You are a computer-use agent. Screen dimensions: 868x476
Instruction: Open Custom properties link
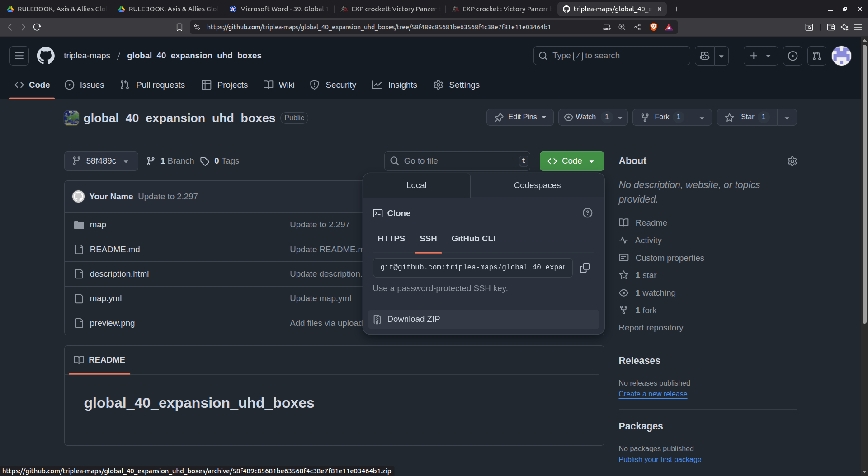click(x=670, y=258)
